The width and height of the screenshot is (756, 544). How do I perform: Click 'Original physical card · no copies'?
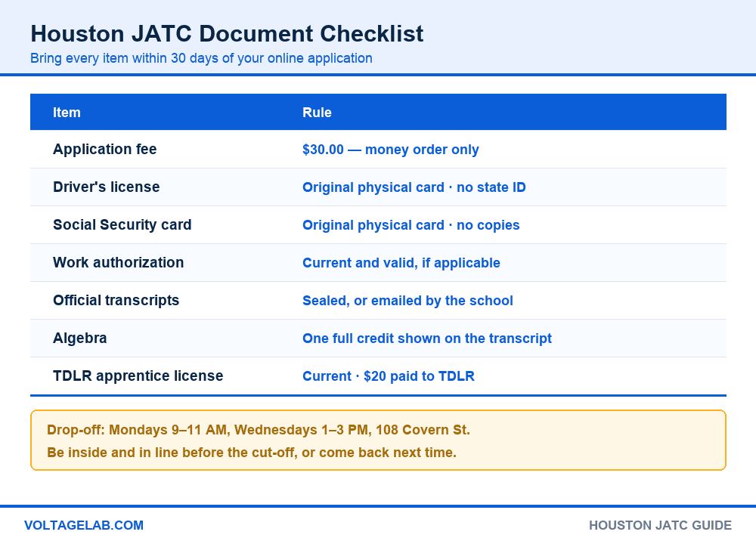click(411, 225)
